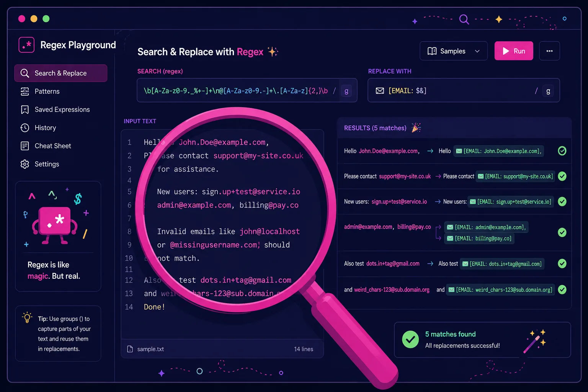Click the [EMAIL: billing@pay.co] replacement tag

pyautogui.click(x=479, y=238)
